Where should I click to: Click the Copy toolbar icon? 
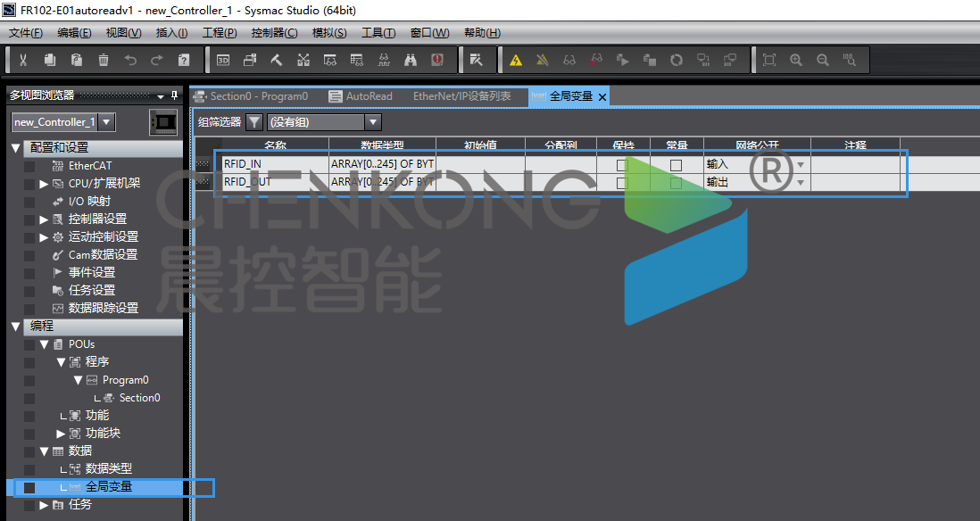(50, 60)
